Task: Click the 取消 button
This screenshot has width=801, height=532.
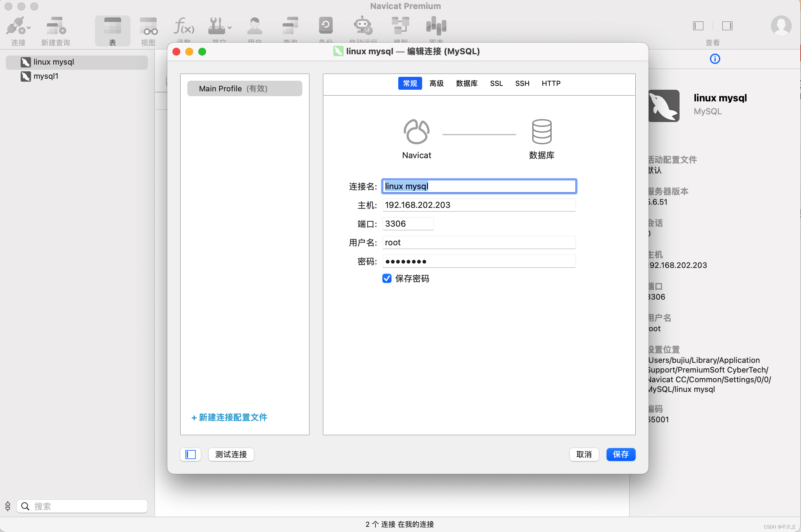Action: (584, 454)
